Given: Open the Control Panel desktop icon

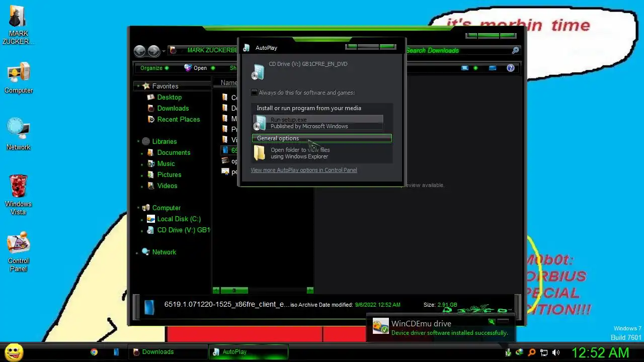Looking at the screenshot, I should point(19,251).
